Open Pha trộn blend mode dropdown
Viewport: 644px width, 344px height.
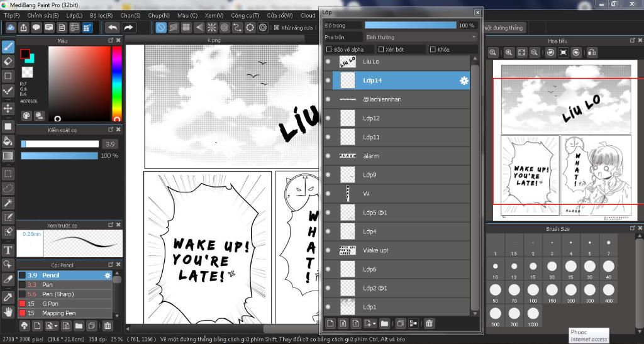pos(421,37)
